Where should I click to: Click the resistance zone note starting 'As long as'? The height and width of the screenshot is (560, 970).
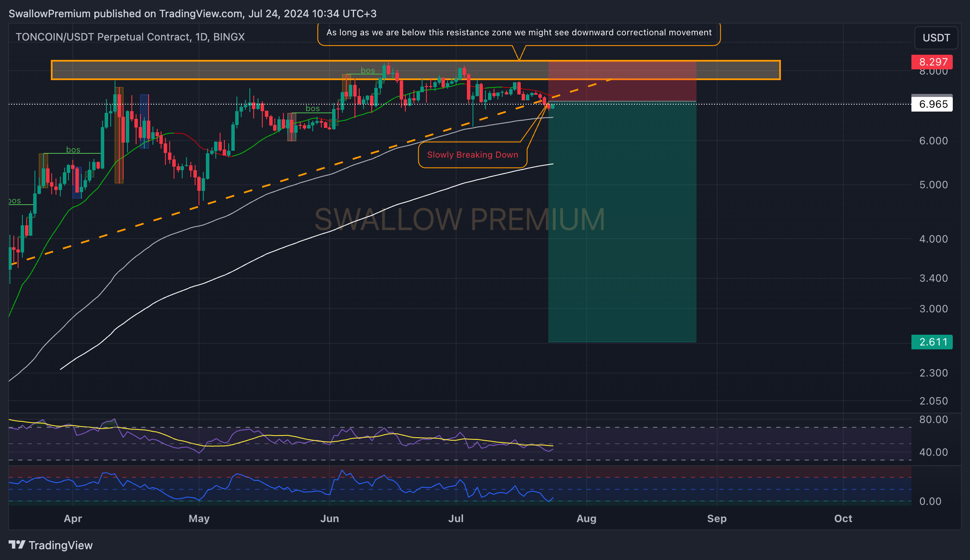click(x=519, y=33)
